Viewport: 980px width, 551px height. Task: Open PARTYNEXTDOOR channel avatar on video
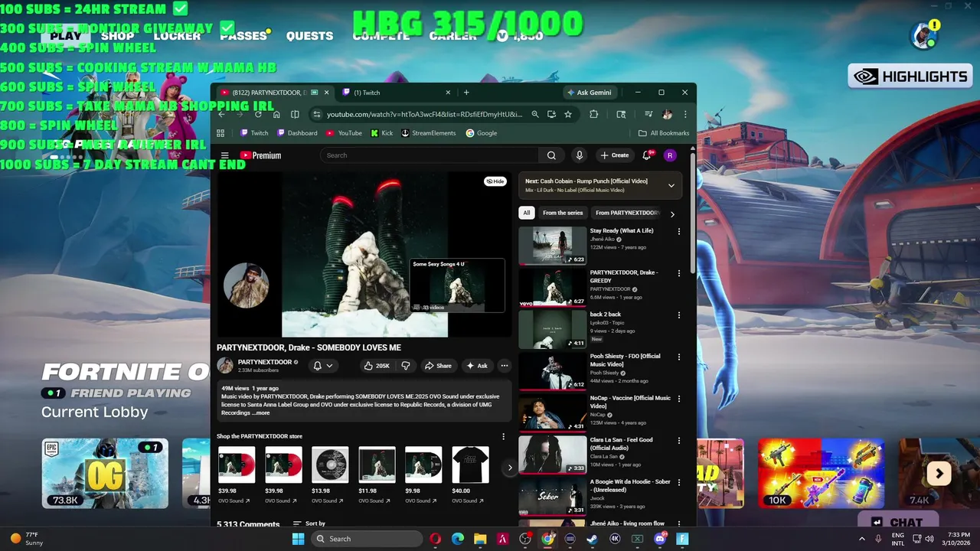[x=246, y=285]
